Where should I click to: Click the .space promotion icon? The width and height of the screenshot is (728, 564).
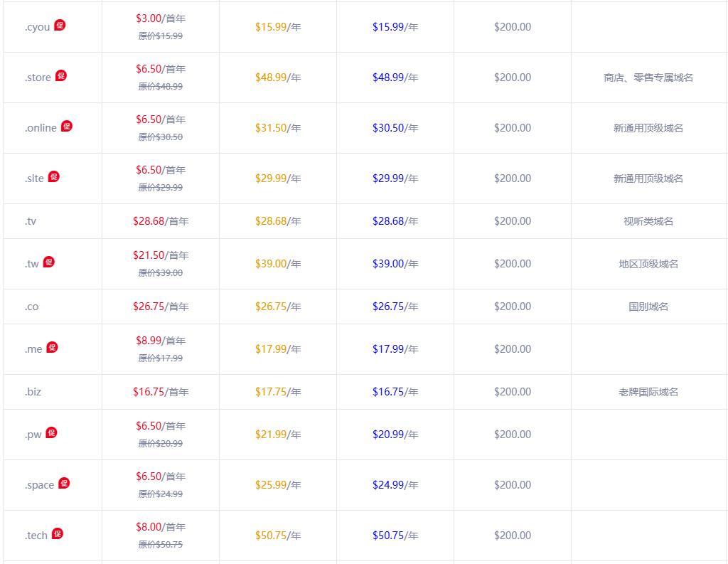pyautogui.click(x=64, y=483)
